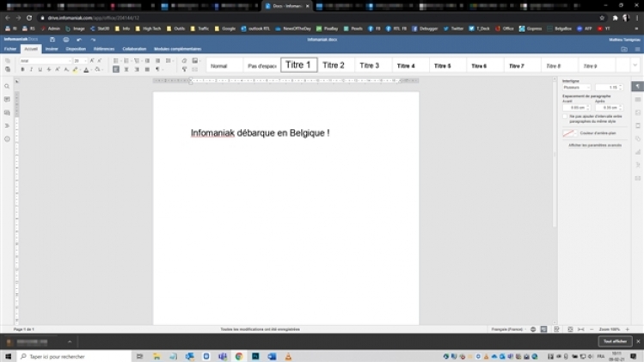
Task: Click the Print icon in the title bar
Action: click(x=65, y=39)
